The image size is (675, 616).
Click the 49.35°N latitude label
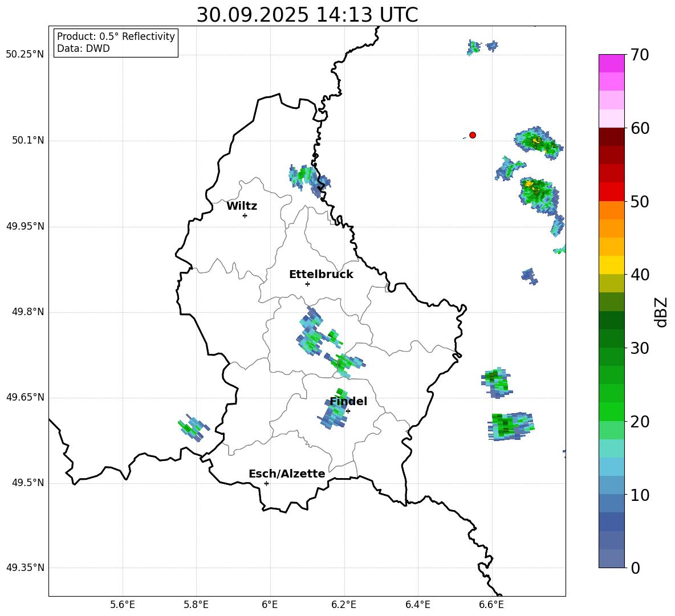25,568
